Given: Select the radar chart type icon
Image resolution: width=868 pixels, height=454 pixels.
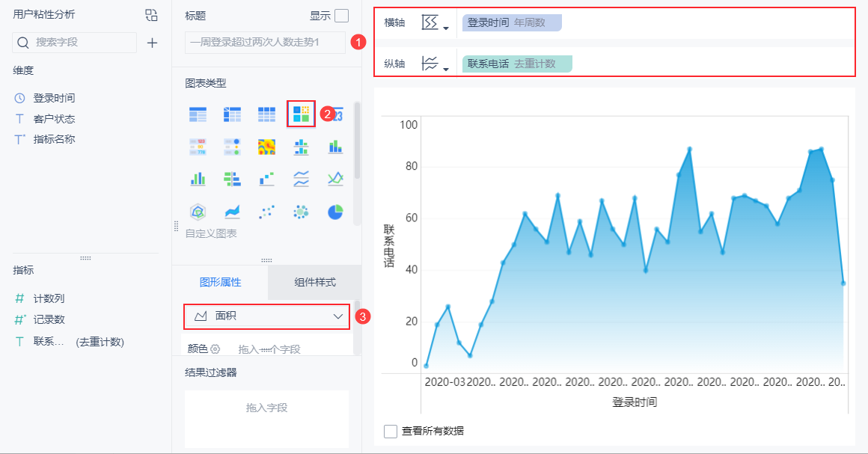Looking at the screenshot, I should click(198, 212).
